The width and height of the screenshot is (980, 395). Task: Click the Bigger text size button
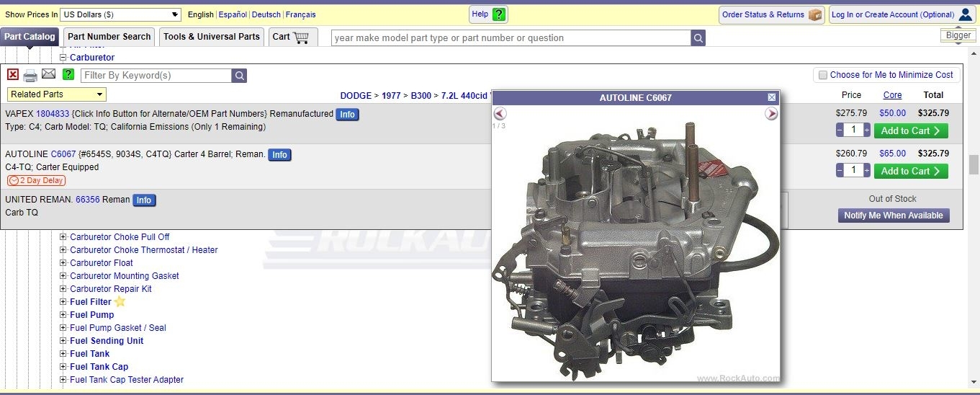958,35
